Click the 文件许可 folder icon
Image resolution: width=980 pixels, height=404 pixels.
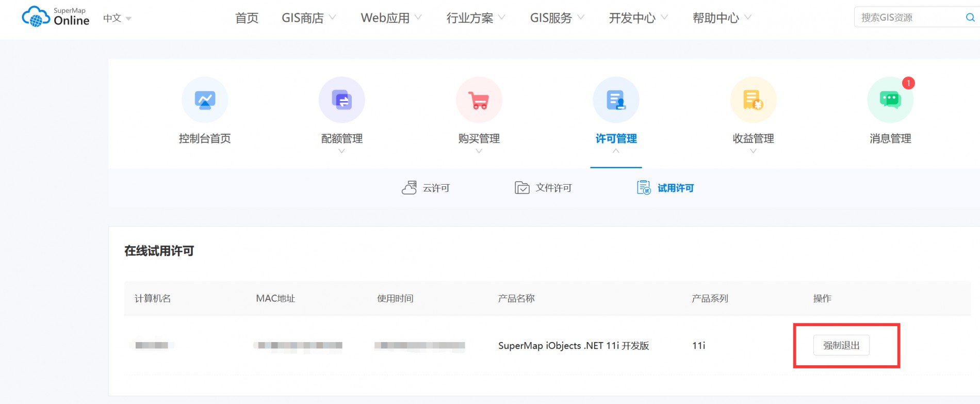522,188
